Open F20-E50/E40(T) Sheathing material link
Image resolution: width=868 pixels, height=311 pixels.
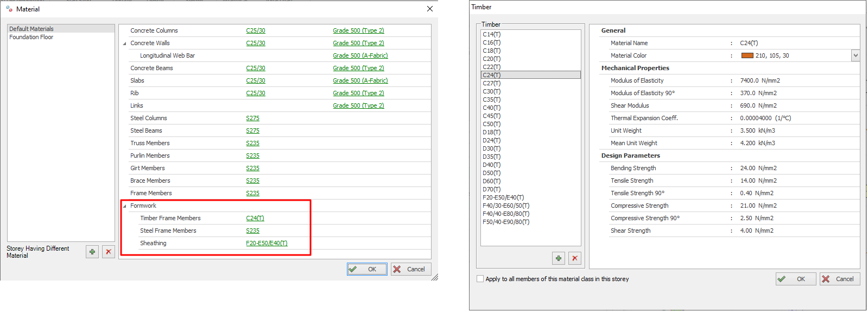tap(267, 243)
